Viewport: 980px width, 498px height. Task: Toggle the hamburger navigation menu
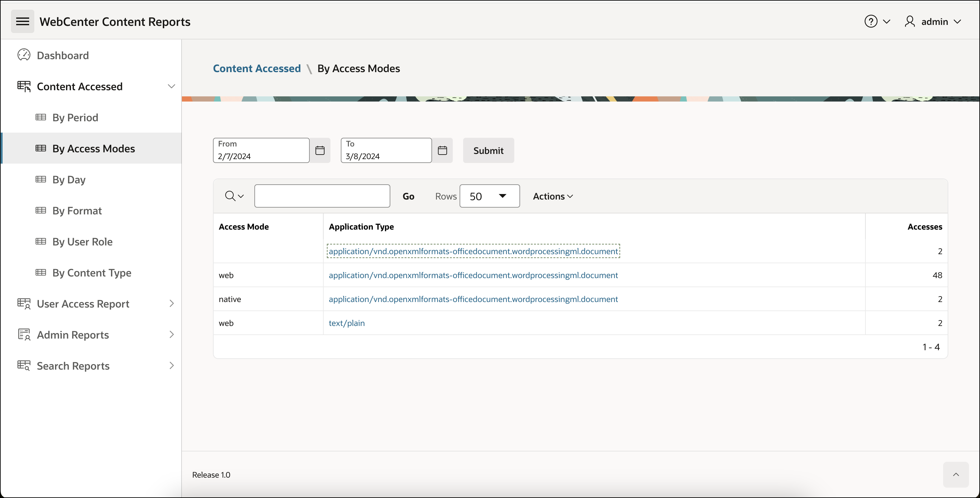pyautogui.click(x=22, y=21)
